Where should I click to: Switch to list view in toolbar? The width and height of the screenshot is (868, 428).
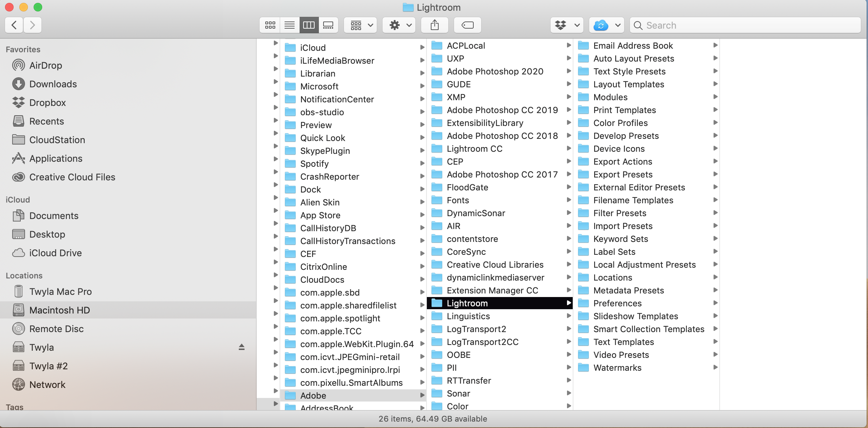tap(290, 25)
